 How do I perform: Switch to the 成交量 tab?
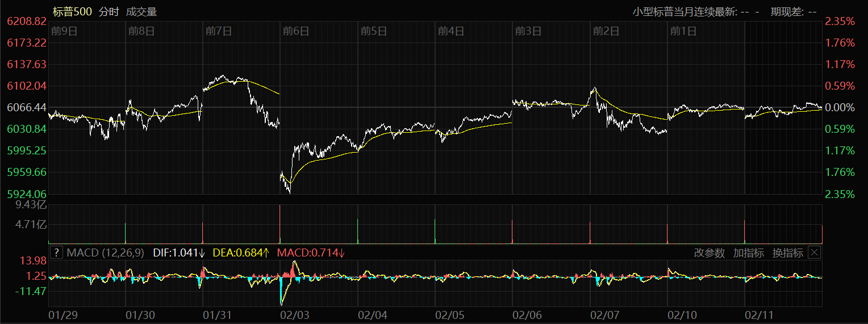pyautogui.click(x=141, y=11)
